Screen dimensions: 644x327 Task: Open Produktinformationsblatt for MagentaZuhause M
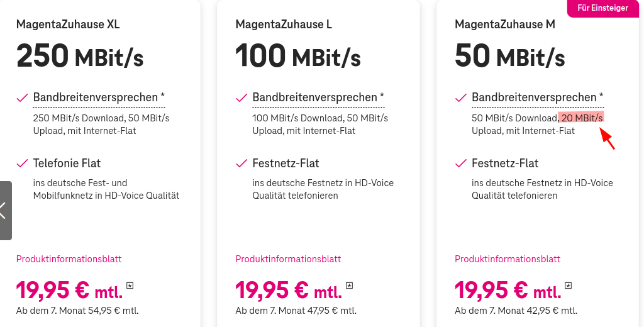pyautogui.click(x=508, y=259)
